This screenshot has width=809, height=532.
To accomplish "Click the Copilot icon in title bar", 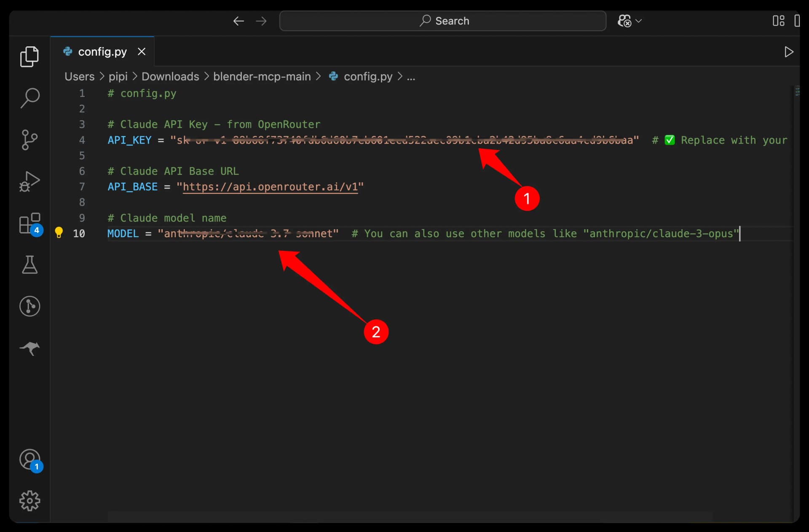I will (624, 21).
